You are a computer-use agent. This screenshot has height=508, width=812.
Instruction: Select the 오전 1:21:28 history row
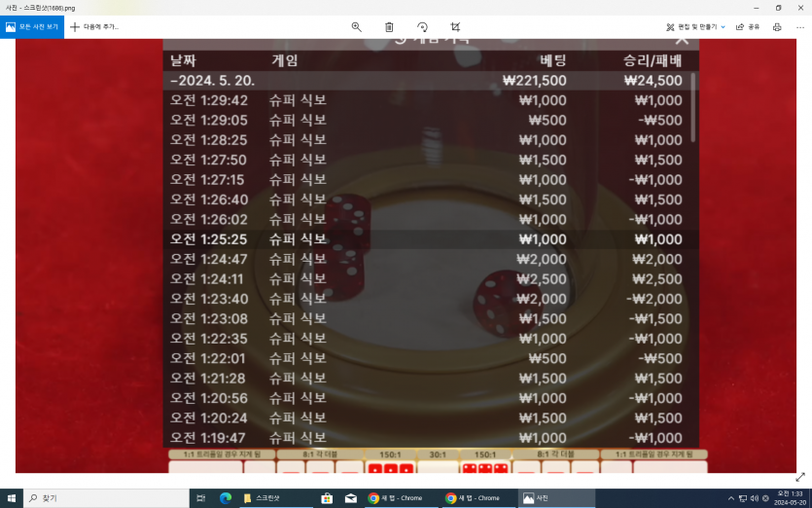431,379
